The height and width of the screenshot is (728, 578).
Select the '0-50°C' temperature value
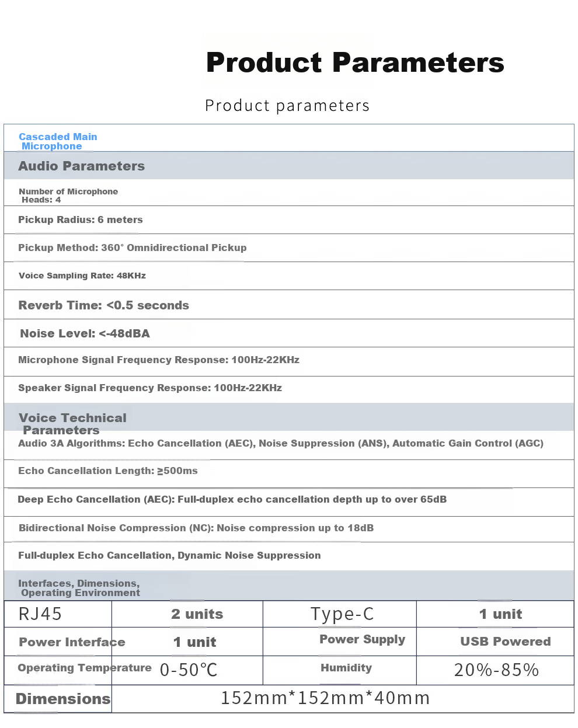pos(189,670)
